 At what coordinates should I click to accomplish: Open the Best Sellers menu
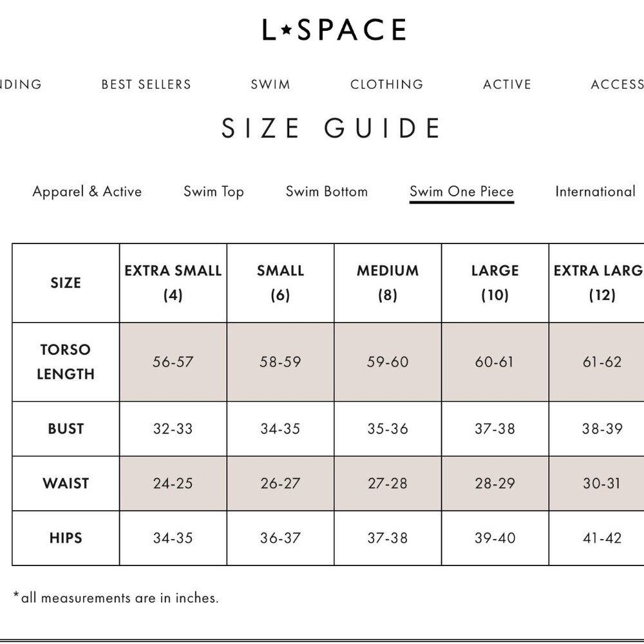click(146, 84)
